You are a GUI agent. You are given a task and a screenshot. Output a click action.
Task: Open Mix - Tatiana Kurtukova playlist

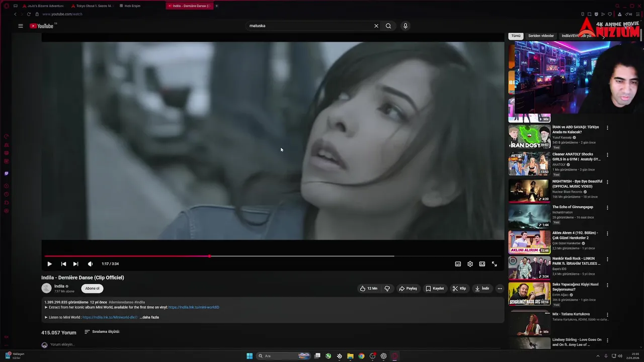[x=571, y=314]
